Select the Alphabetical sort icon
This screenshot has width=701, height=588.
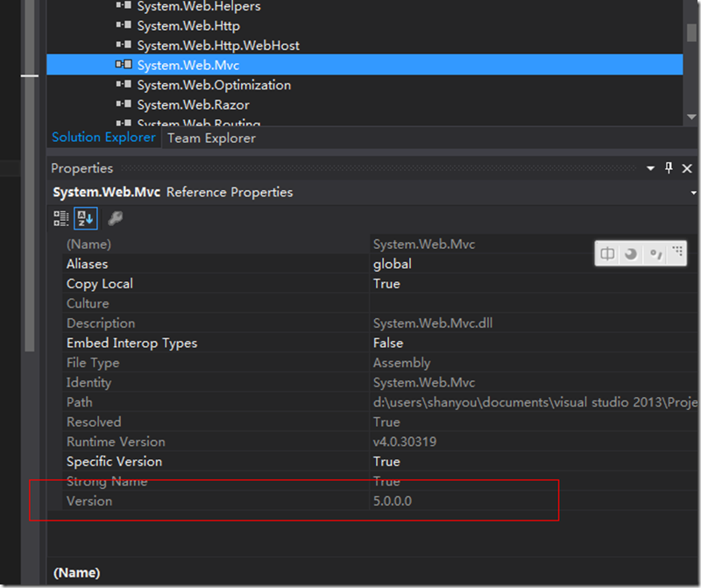tap(85, 218)
